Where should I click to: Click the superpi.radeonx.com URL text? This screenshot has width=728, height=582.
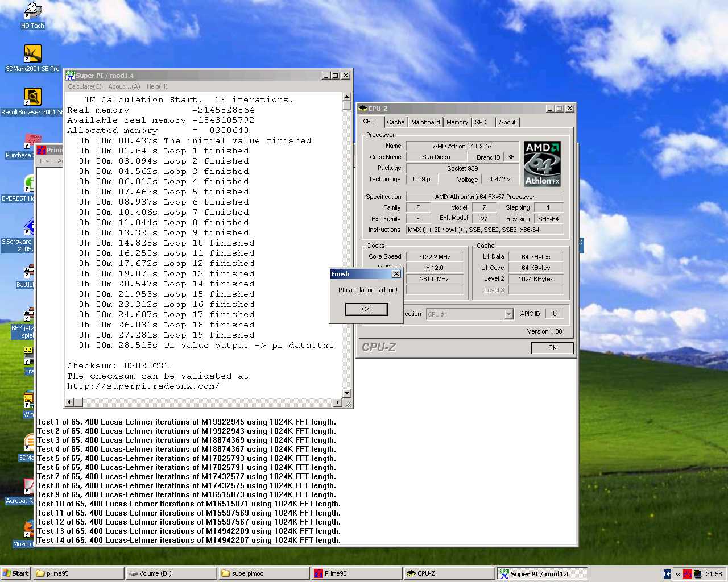click(x=143, y=386)
